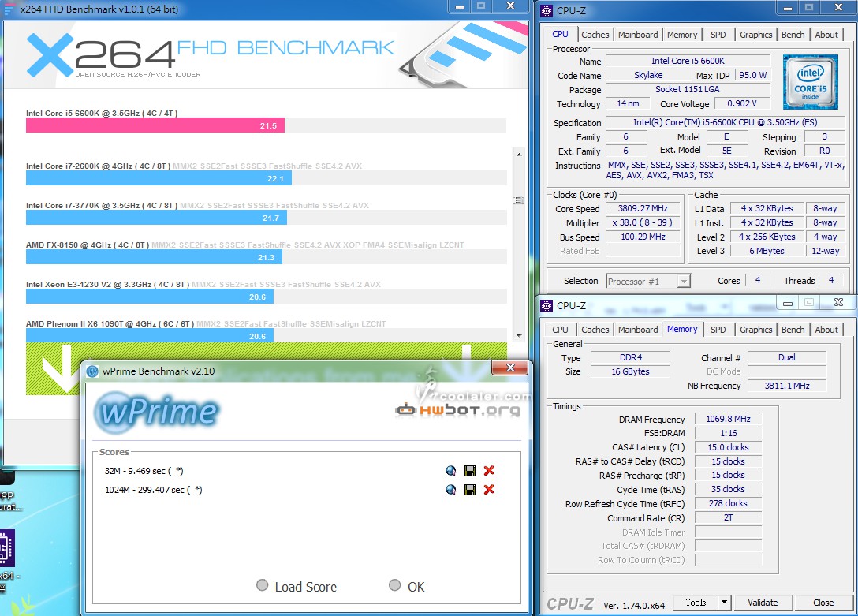The image size is (858, 616).
Task: Click the wPrime title bar app icon
Action: [x=92, y=371]
